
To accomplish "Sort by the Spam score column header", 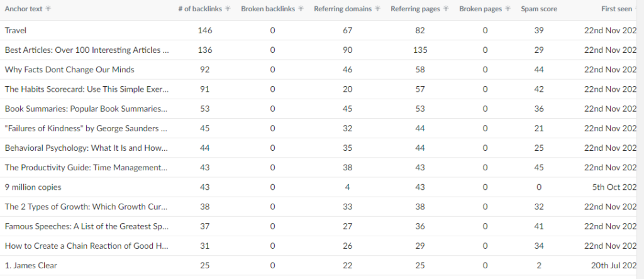I will pyautogui.click(x=539, y=9).
